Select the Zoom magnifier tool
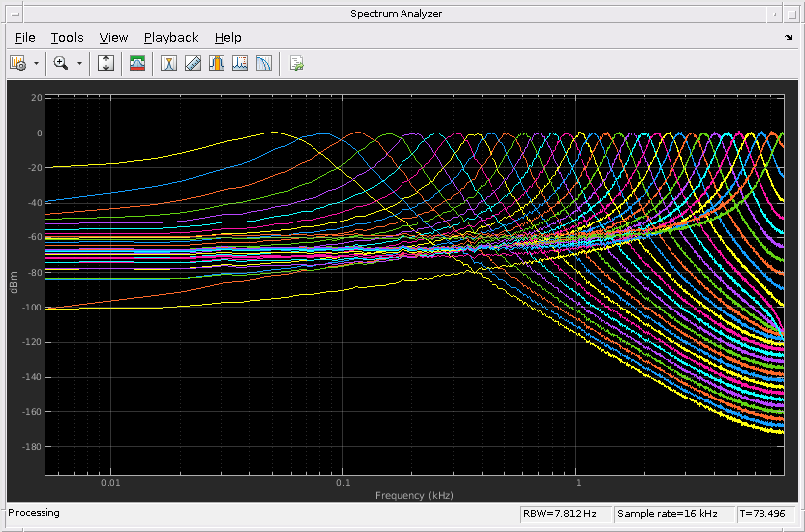 click(61, 63)
